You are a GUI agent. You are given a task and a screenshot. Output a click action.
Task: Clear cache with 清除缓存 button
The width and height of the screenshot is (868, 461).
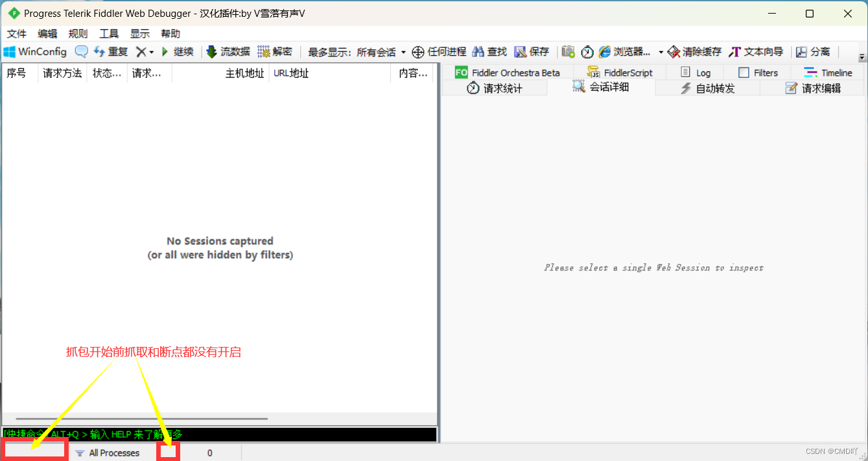pyautogui.click(x=694, y=52)
